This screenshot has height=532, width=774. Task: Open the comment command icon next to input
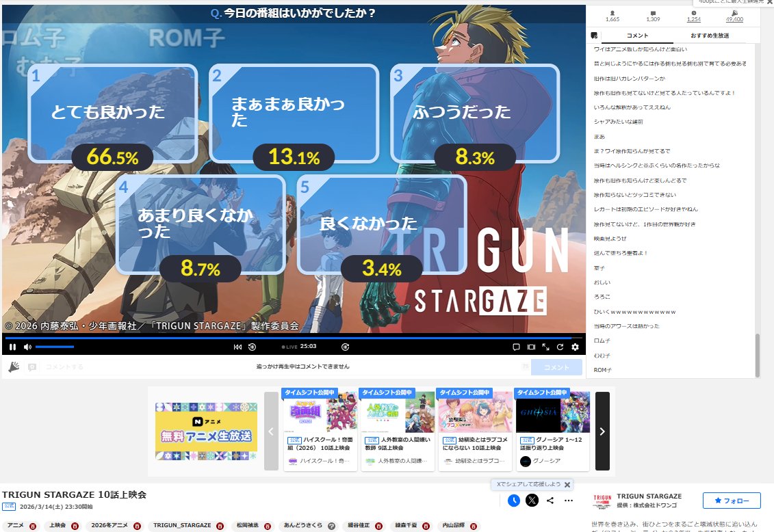32,367
